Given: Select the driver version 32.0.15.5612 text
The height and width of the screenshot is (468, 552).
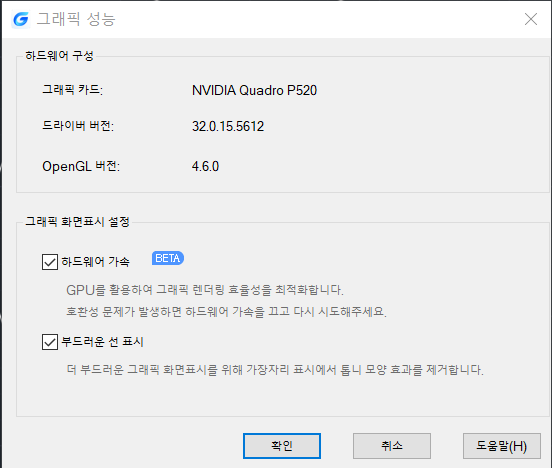Looking at the screenshot, I should (x=228, y=126).
